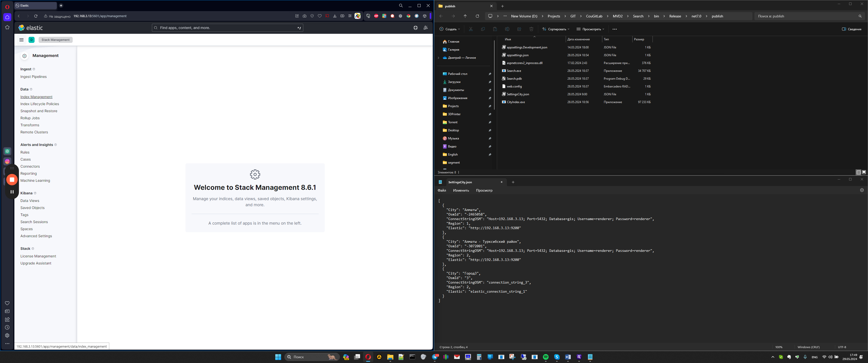Open Opera sidebar settings gear
Viewport: 868px width, 363px height.
point(7,335)
